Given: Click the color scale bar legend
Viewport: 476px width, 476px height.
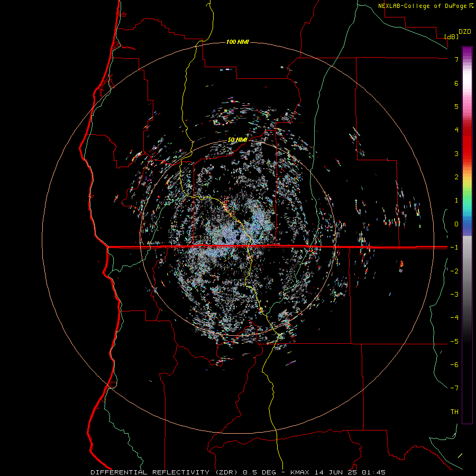Looking at the screenshot, I should (467, 235).
